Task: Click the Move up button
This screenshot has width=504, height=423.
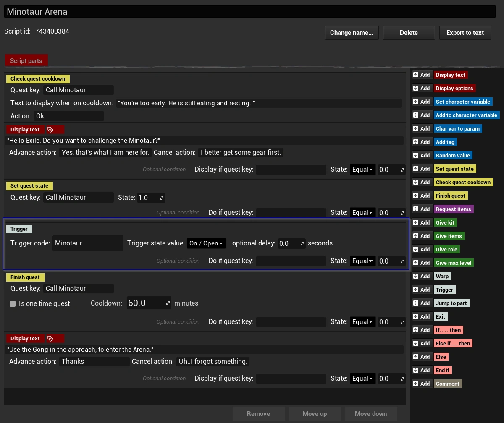Action: point(315,413)
